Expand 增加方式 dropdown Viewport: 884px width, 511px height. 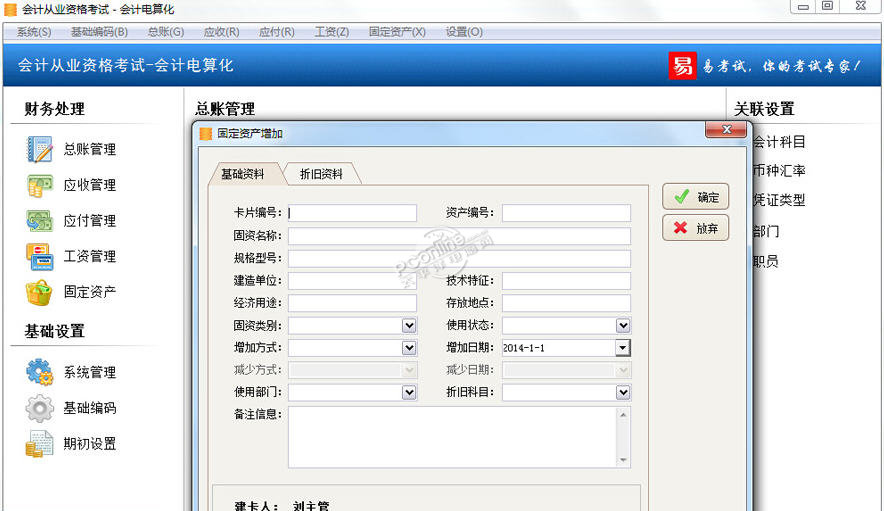409,348
